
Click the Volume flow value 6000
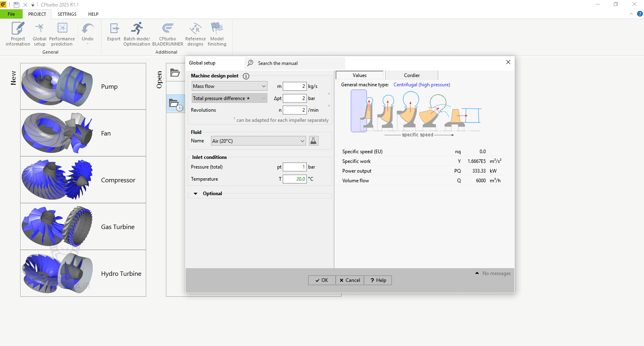click(481, 181)
